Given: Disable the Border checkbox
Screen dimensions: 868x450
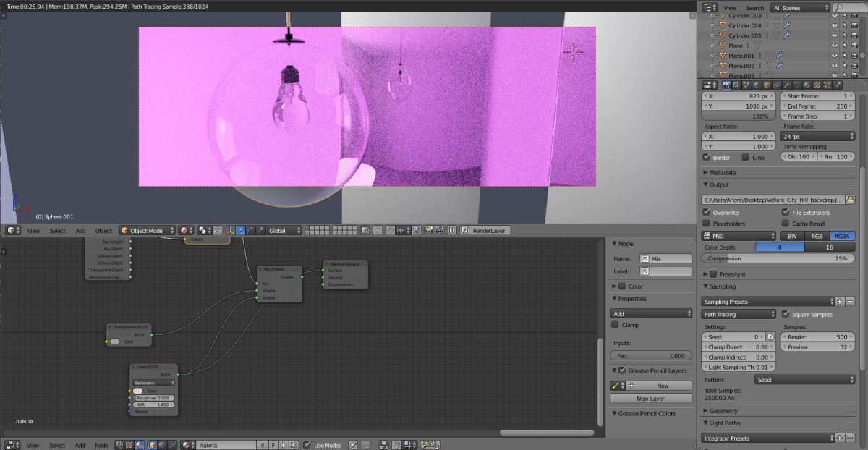Looking at the screenshot, I should (707, 157).
